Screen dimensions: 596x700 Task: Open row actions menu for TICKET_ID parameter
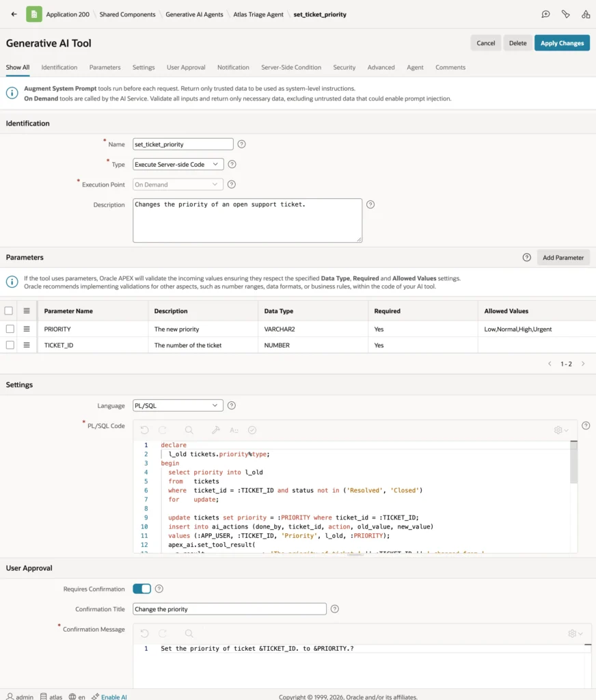click(27, 345)
